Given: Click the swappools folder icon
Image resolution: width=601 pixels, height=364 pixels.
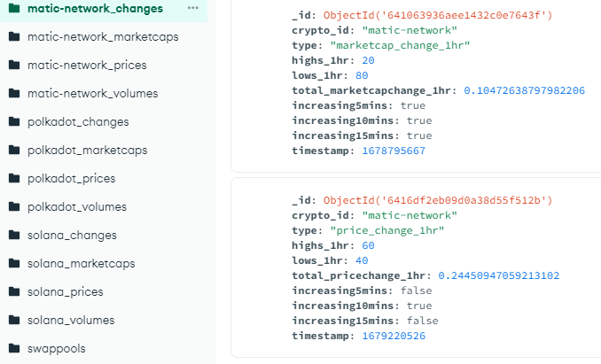Looking at the screenshot, I should point(13,348).
